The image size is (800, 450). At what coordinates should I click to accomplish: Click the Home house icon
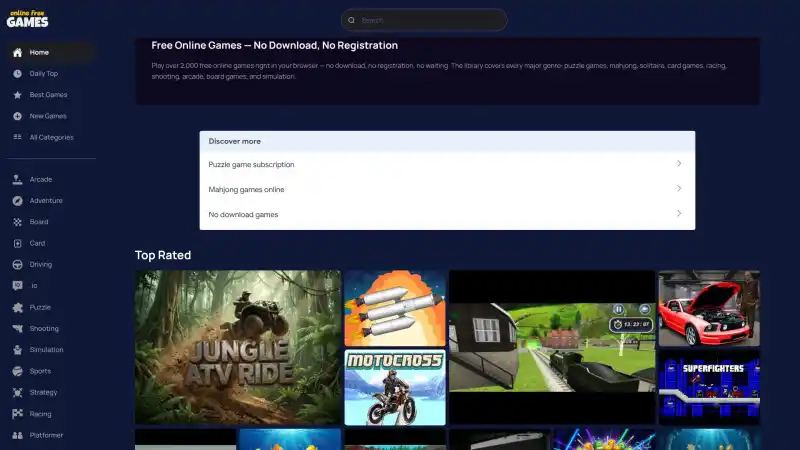pyautogui.click(x=17, y=53)
